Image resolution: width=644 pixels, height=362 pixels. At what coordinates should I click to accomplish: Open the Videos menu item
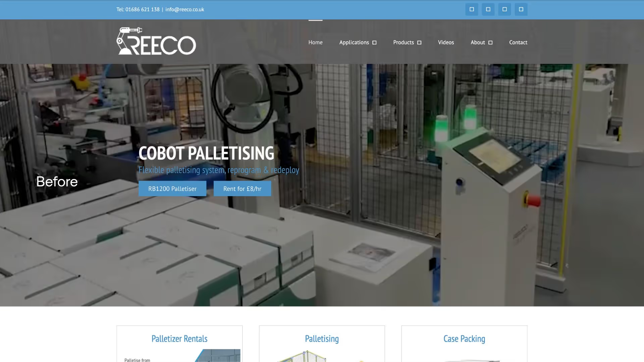(x=446, y=42)
